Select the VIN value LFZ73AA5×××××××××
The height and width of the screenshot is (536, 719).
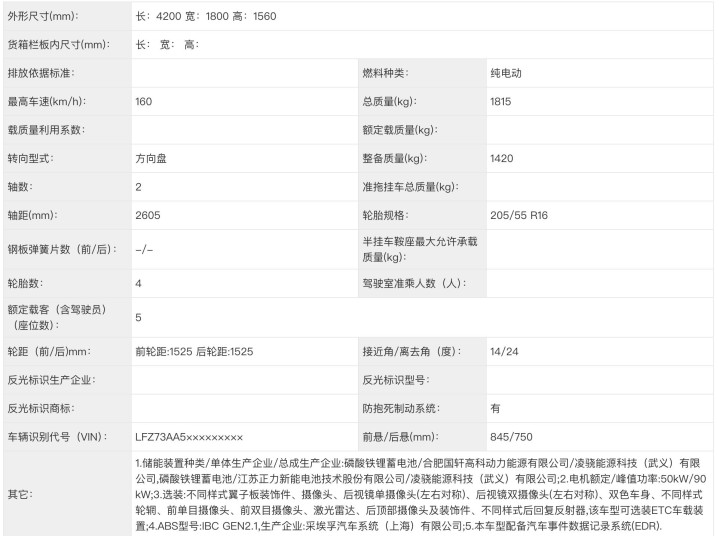pyautogui.click(x=189, y=437)
